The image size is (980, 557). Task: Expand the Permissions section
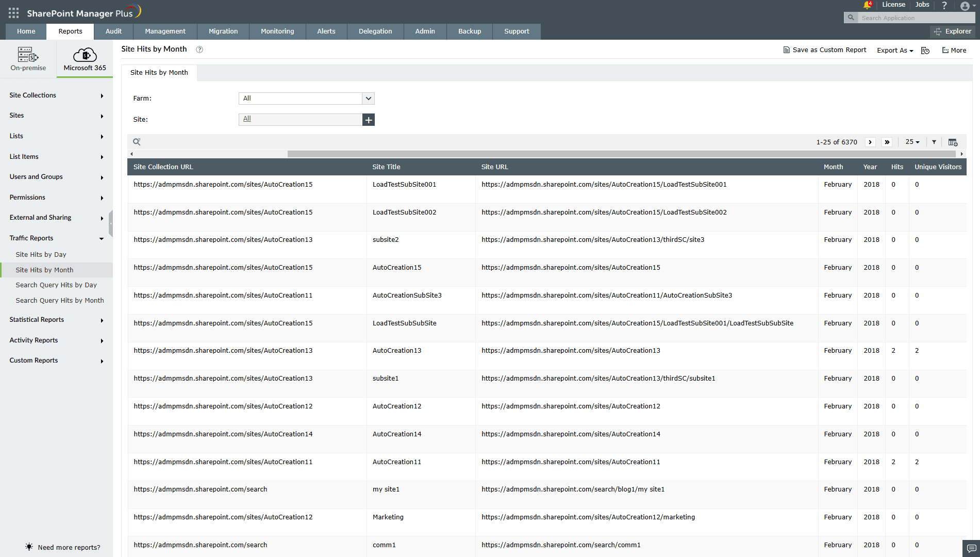56,198
